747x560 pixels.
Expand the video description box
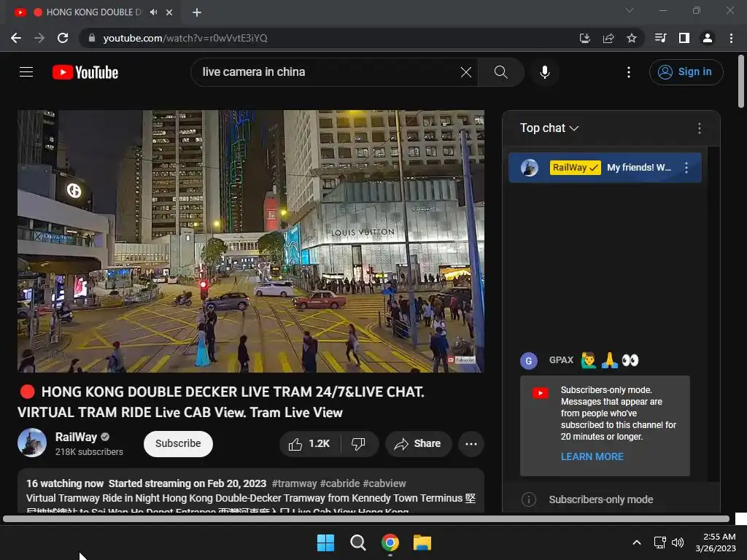click(x=251, y=491)
